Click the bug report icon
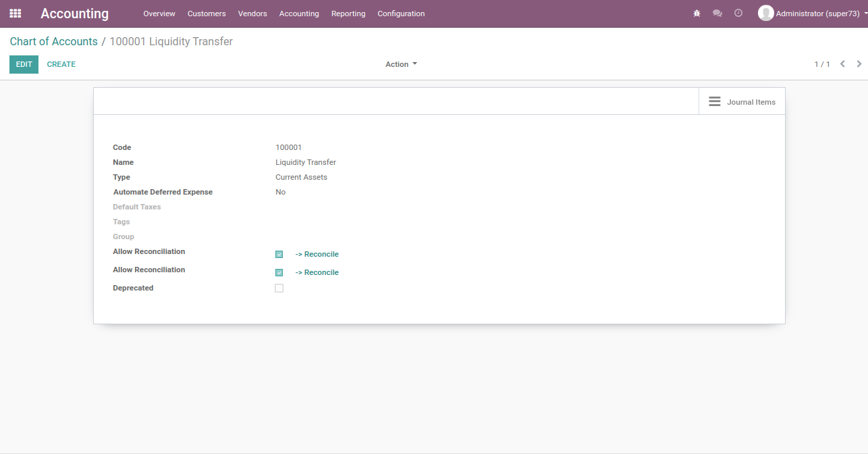Viewport: 868px width, 454px height. 697,13
